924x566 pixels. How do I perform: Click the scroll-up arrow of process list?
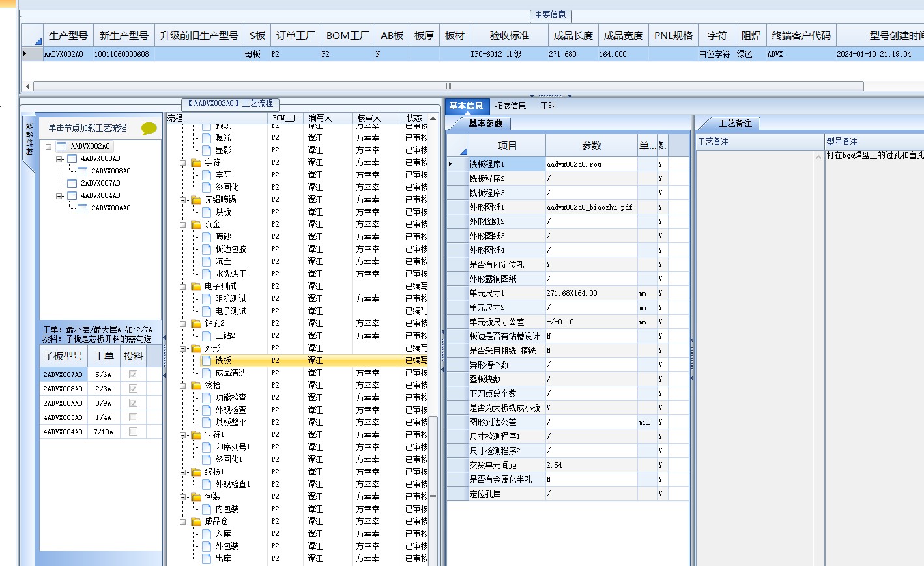[433, 119]
